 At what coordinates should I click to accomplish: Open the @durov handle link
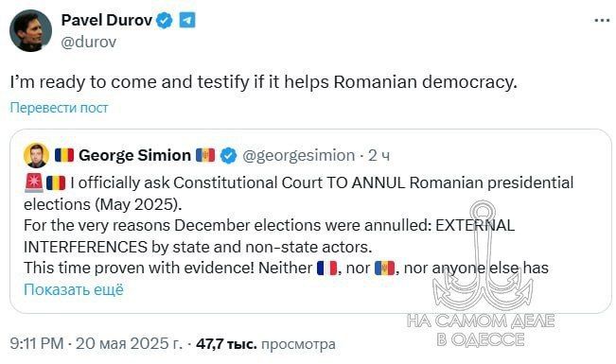pos(89,42)
